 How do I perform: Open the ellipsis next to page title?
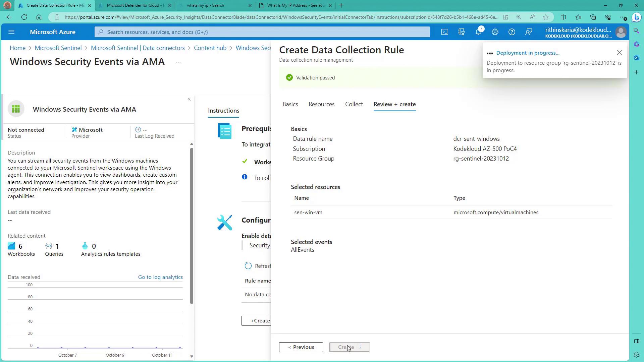(178, 62)
